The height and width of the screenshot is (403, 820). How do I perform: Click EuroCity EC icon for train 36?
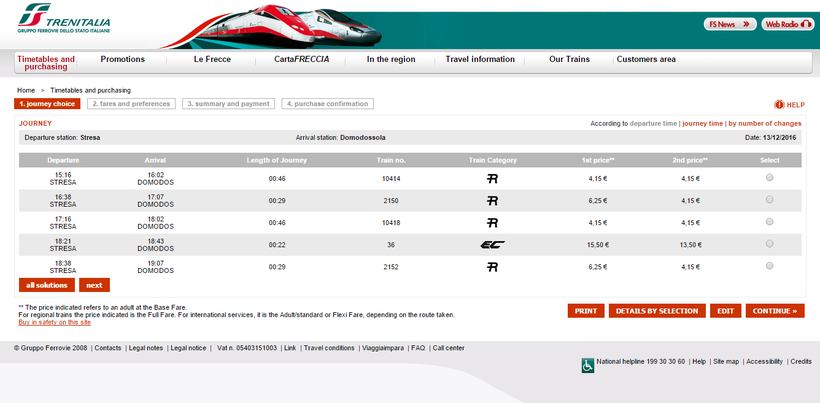click(x=492, y=245)
